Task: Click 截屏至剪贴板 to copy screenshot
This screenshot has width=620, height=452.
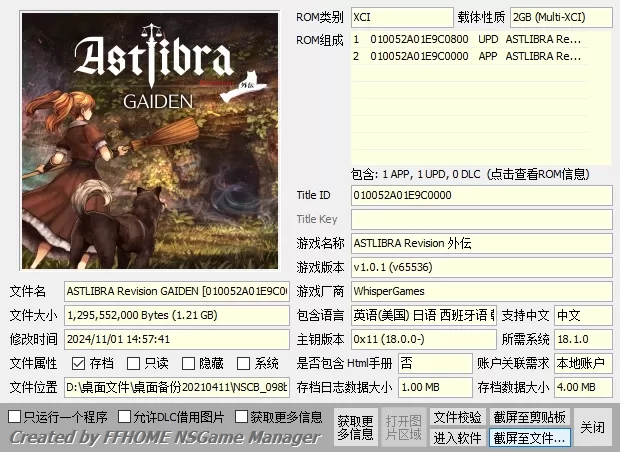Action: coord(529,417)
